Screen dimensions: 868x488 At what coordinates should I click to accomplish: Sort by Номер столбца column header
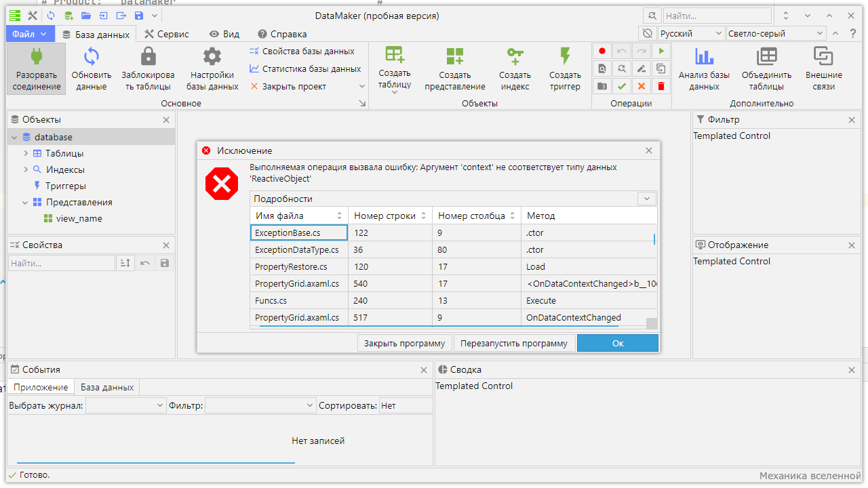click(476, 216)
